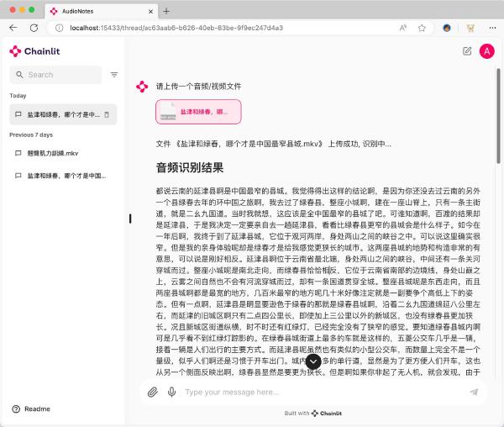Image resolution: width=504 pixels, height=427 pixels.
Task: Open read aloud icon in address bar
Action: tap(402, 28)
